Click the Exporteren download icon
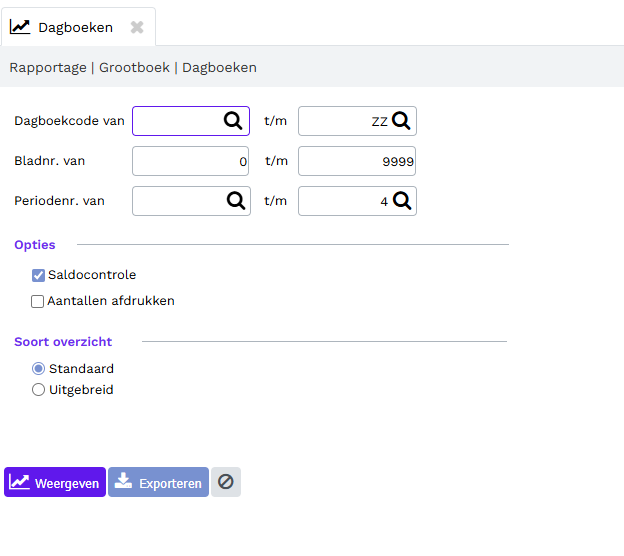Image resolution: width=624 pixels, height=556 pixels. (x=123, y=481)
